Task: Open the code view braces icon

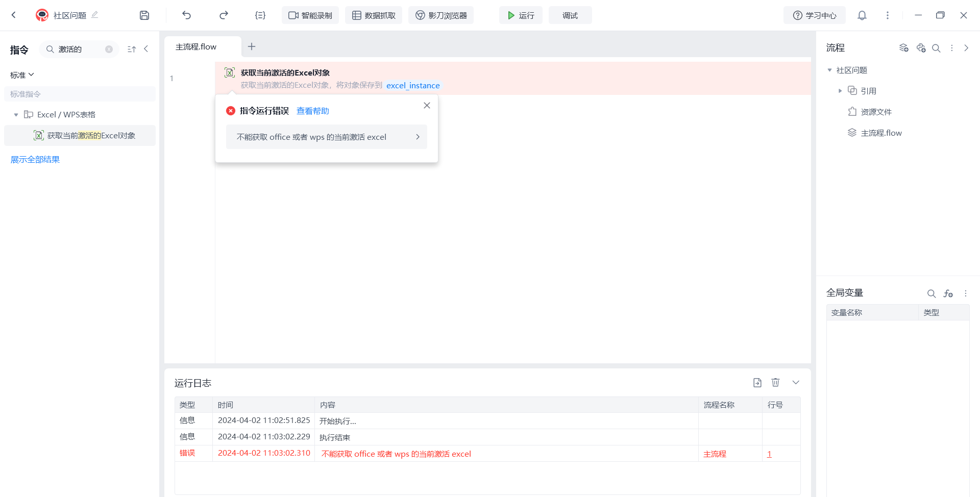Action: coord(260,15)
